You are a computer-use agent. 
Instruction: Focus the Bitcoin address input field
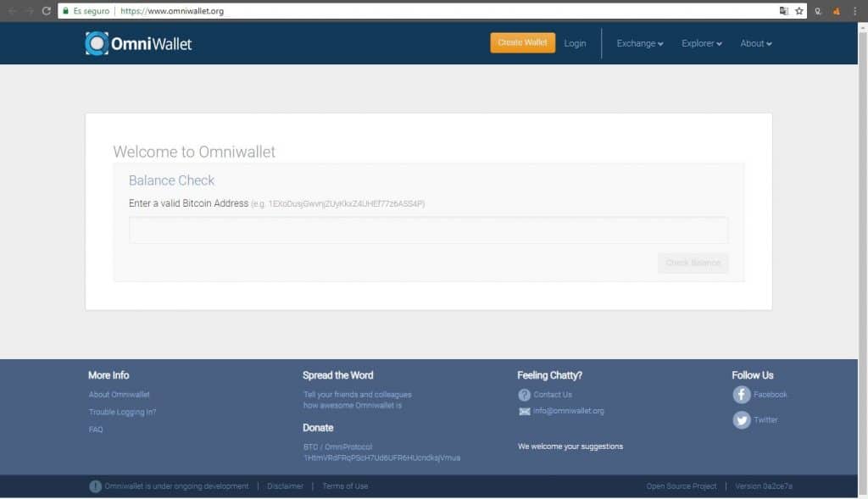[x=428, y=230]
